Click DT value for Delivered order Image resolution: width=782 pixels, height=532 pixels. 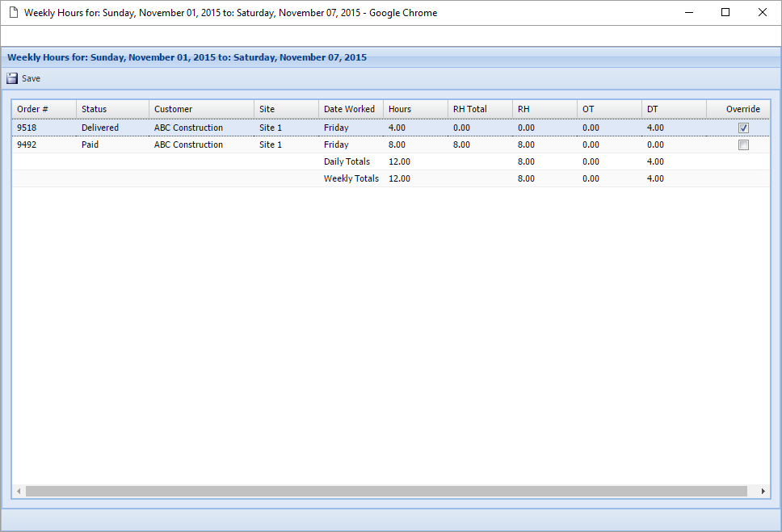click(x=655, y=128)
